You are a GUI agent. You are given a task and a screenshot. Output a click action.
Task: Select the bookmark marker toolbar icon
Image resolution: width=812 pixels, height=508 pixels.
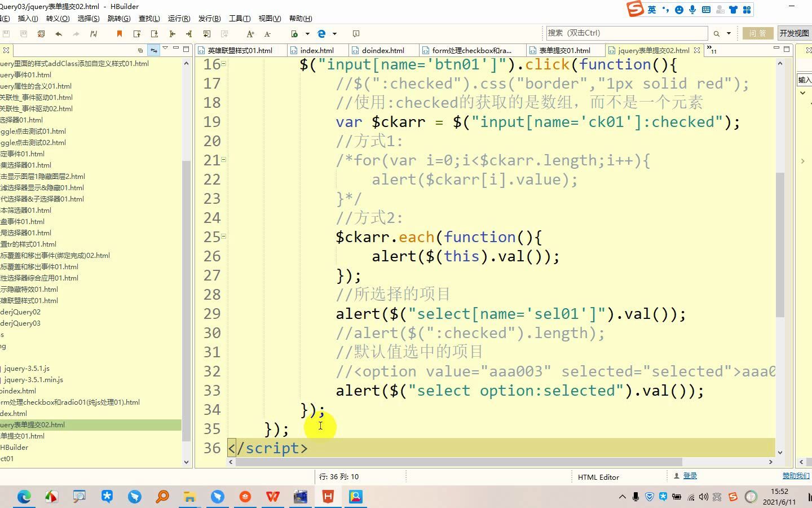pos(119,33)
